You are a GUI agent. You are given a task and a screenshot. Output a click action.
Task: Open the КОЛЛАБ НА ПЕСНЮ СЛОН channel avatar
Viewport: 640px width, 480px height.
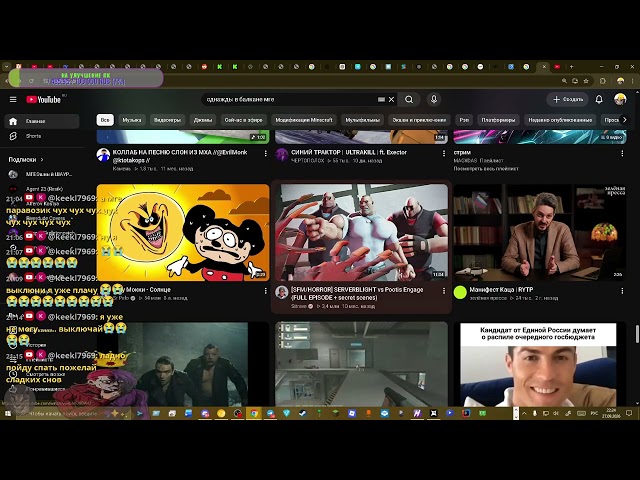point(103,155)
